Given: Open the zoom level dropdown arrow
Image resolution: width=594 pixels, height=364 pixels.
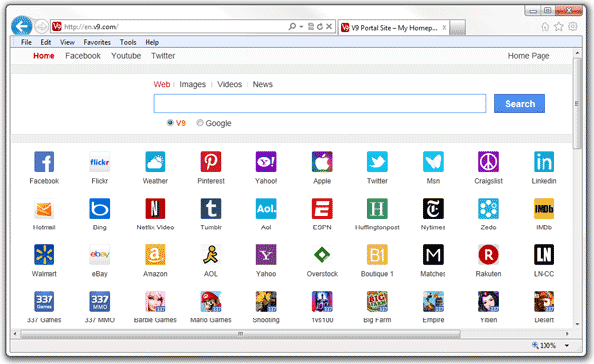Looking at the screenshot, I should (567, 345).
